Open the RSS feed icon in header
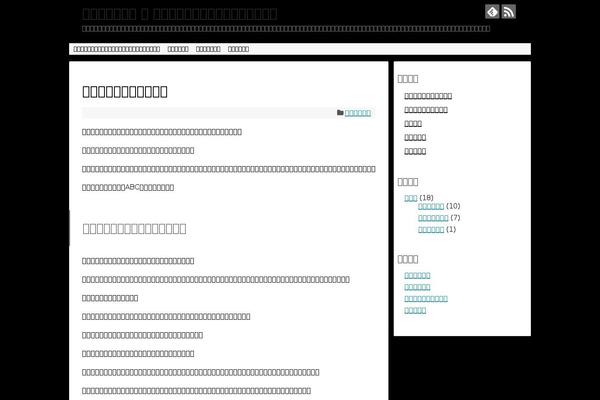Screen dimensions: 600x400 [x=509, y=11]
